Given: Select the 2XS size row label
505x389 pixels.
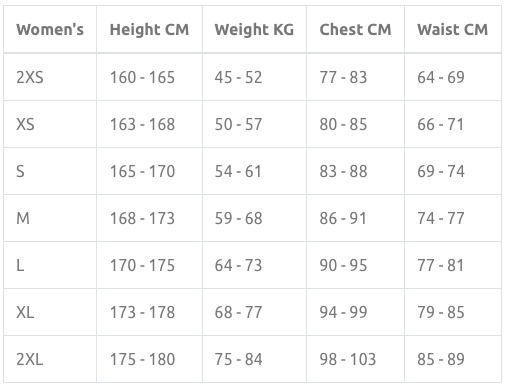Looking at the screenshot, I should (50, 77).
